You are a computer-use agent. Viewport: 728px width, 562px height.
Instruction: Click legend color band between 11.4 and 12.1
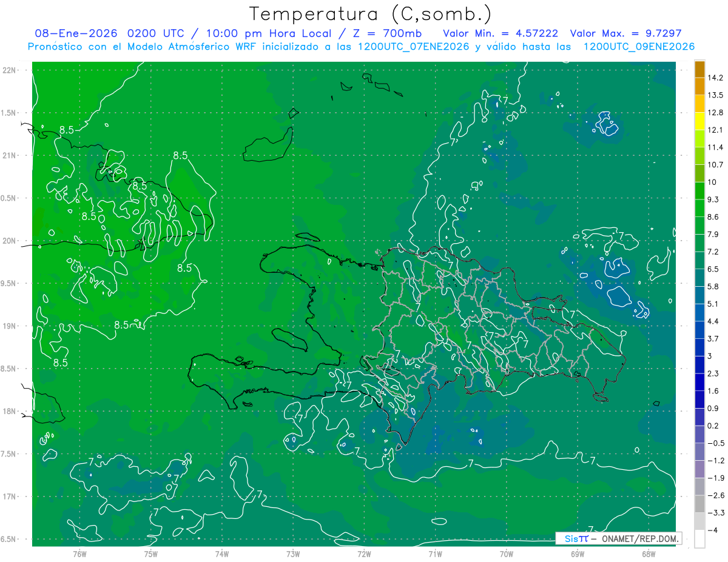click(699, 138)
